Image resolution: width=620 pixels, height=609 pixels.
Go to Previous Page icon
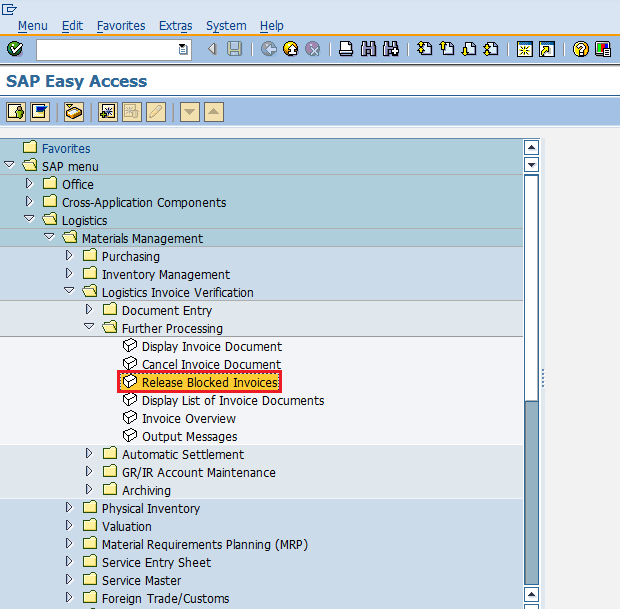click(447, 49)
